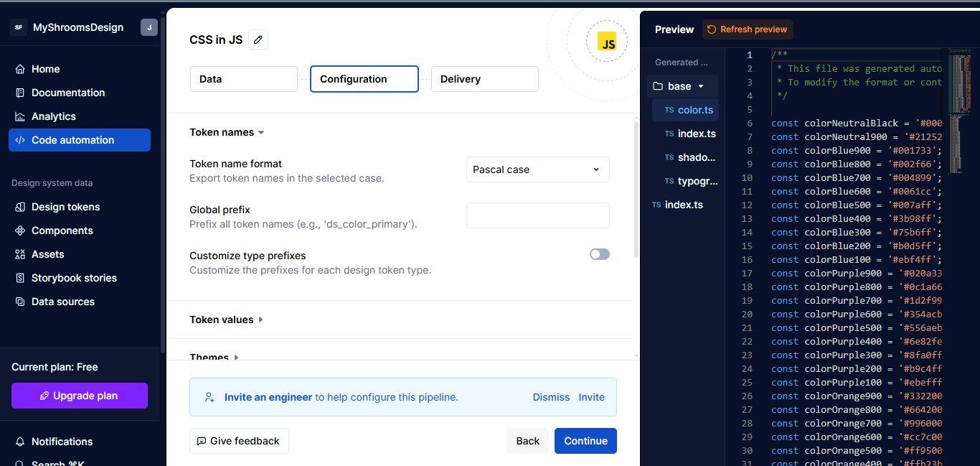Switch to the Data tab
Image resolution: width=980 pixels, height=466 pixels.
coord(243,79)
